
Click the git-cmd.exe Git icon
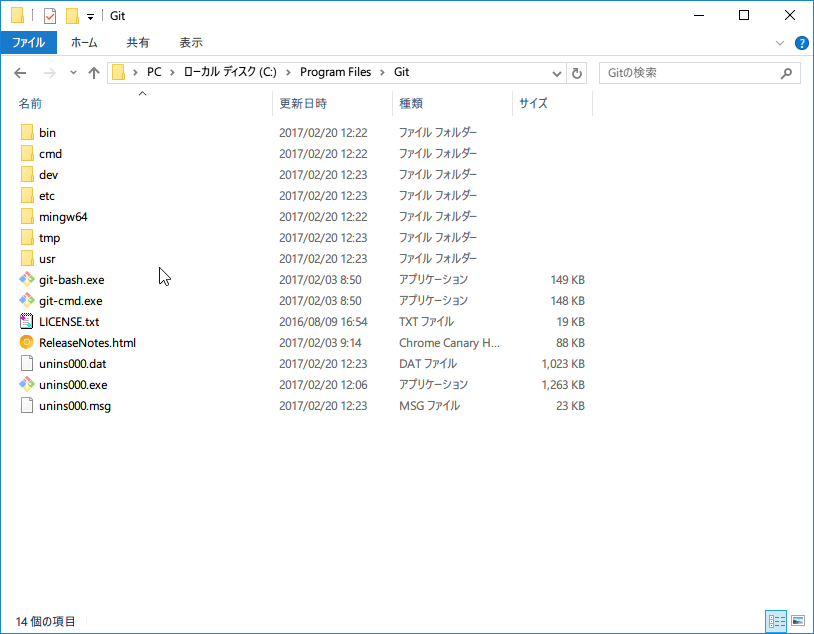pos(26,301)
